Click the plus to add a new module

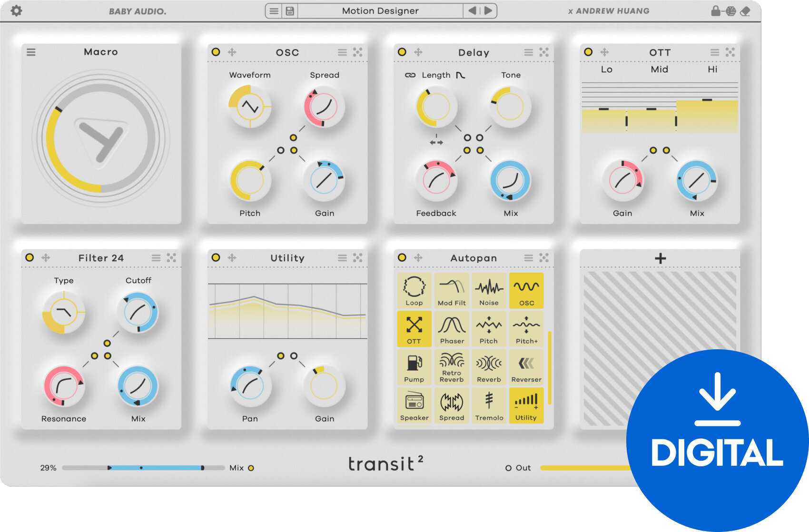pyautogui.click(x=660, y=257)
